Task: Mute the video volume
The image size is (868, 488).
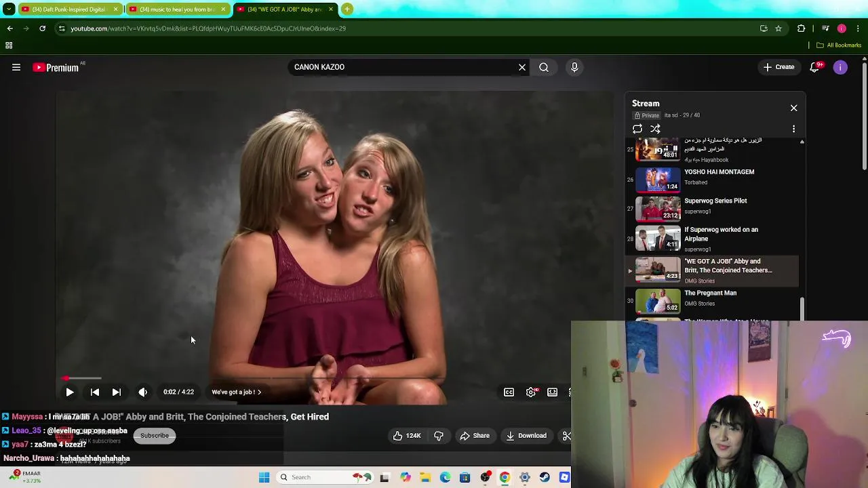Action: [x=142, y=392]
